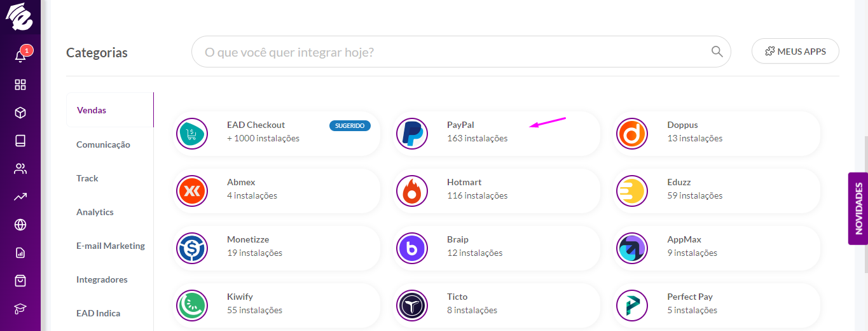This screenshot has width=868, height=331.
Task: Open the users icon in sidebar
Action: (20, 169)
